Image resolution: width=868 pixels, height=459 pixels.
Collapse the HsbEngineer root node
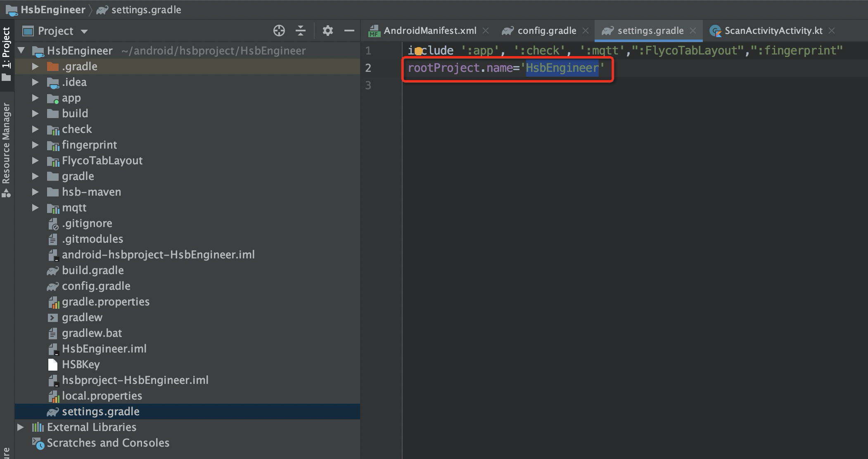[x=21, y=51]
